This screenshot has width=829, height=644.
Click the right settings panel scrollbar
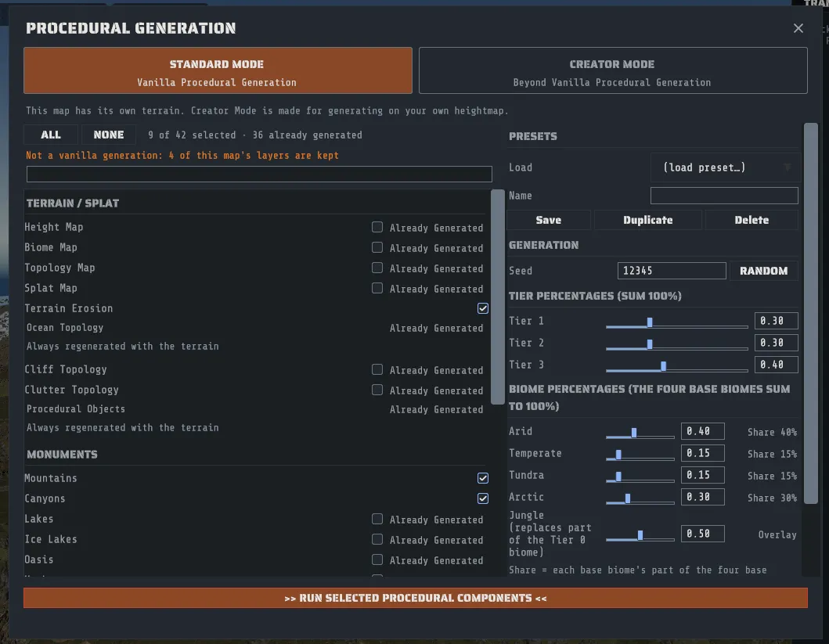coord(810,313)
